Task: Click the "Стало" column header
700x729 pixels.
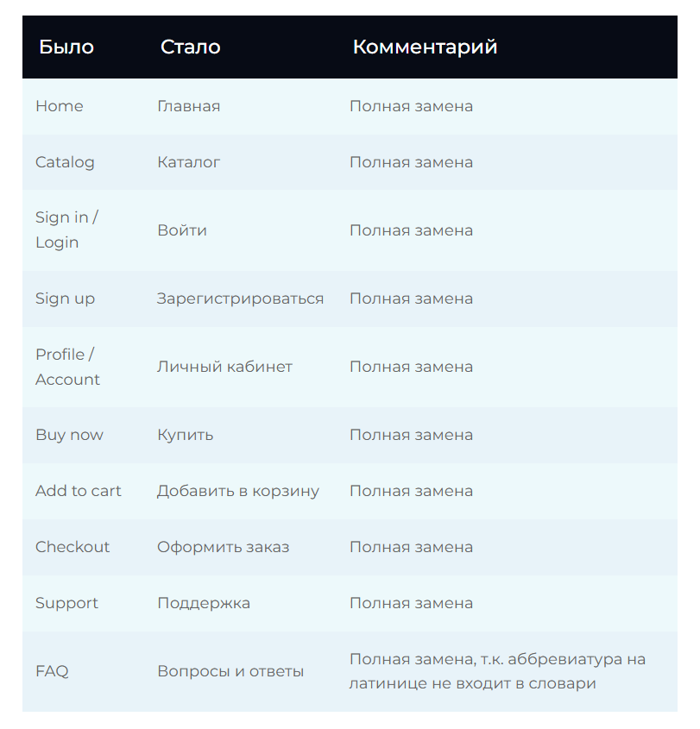Action: pyautogui.click(x=191, y=47)
